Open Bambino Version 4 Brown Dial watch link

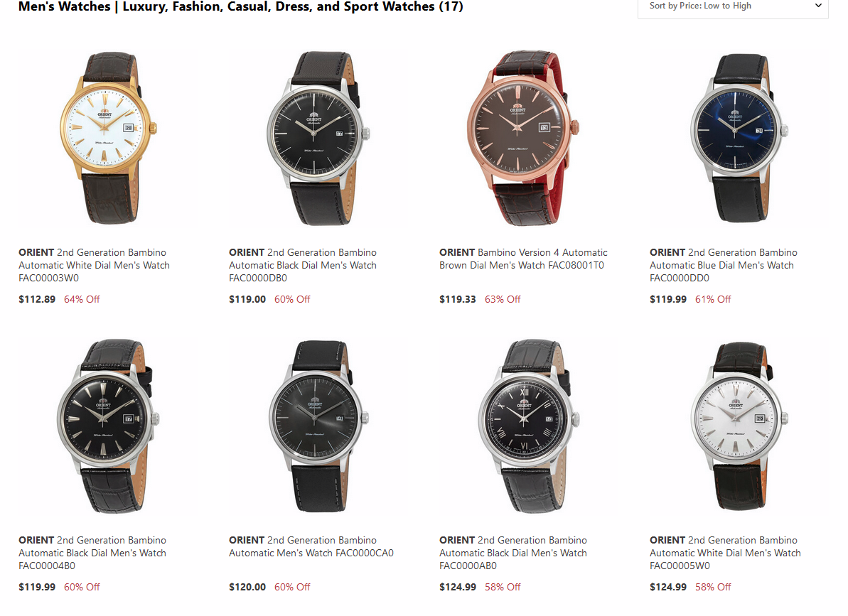point(523,259)
